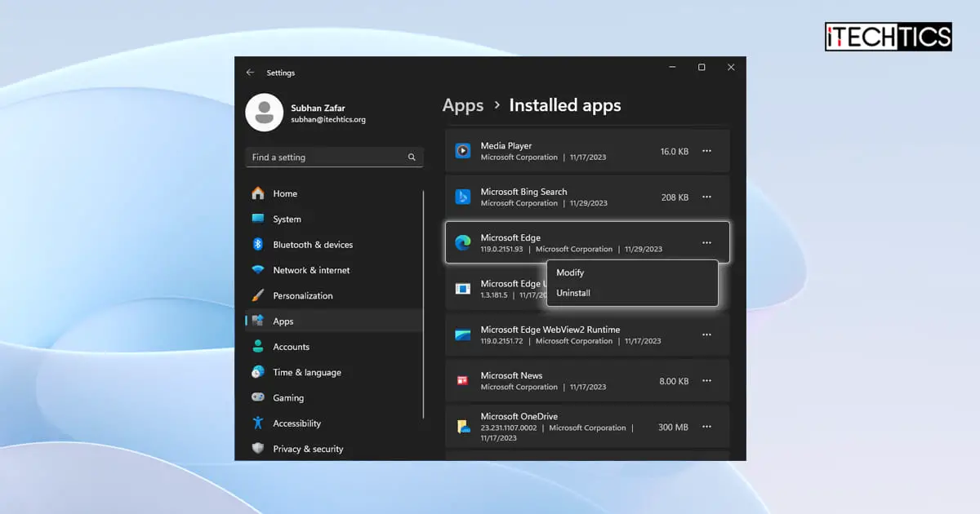
Task: Click the Accessibility figure icon
Action: click(x=258, y=423)
